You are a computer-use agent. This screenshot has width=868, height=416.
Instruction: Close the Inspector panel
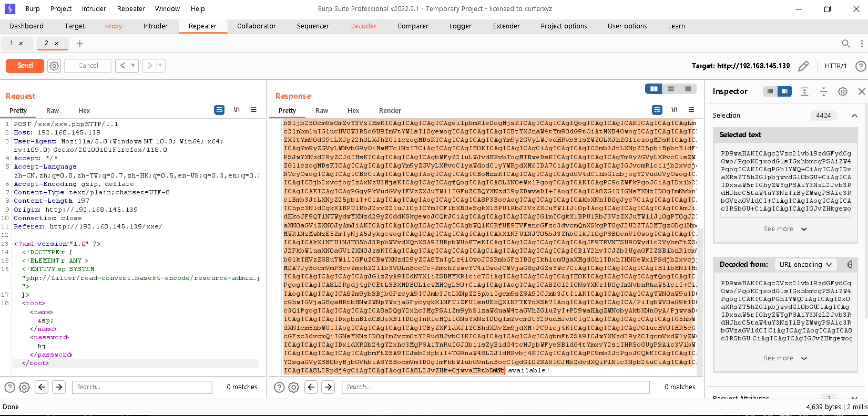(x=862, y=91)
